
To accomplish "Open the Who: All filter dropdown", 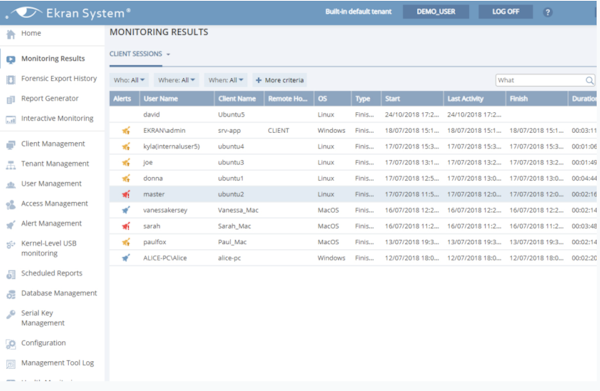I will pos(129,80).
